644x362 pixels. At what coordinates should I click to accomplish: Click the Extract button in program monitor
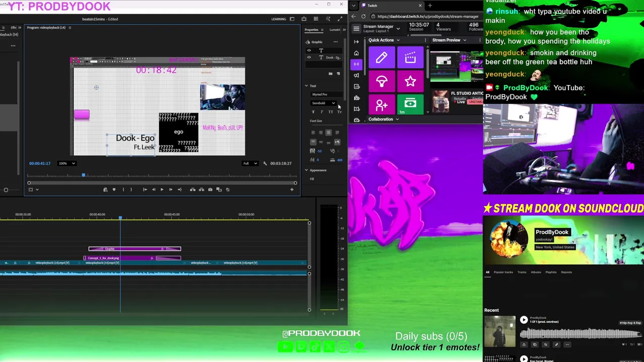click(x=201, y=190)
